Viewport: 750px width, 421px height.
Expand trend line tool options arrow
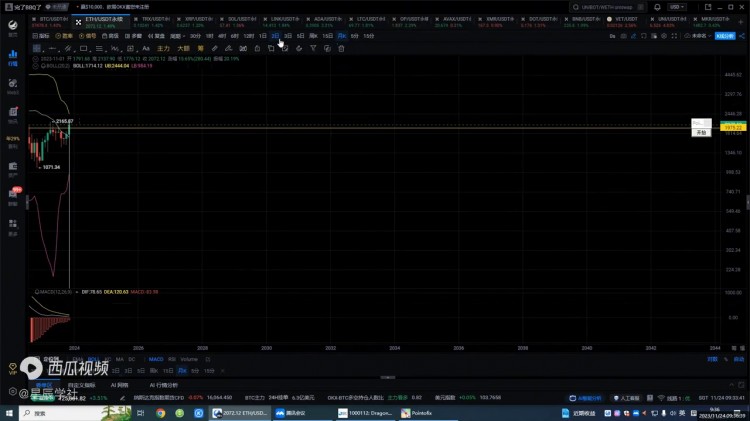pos(59,49)
